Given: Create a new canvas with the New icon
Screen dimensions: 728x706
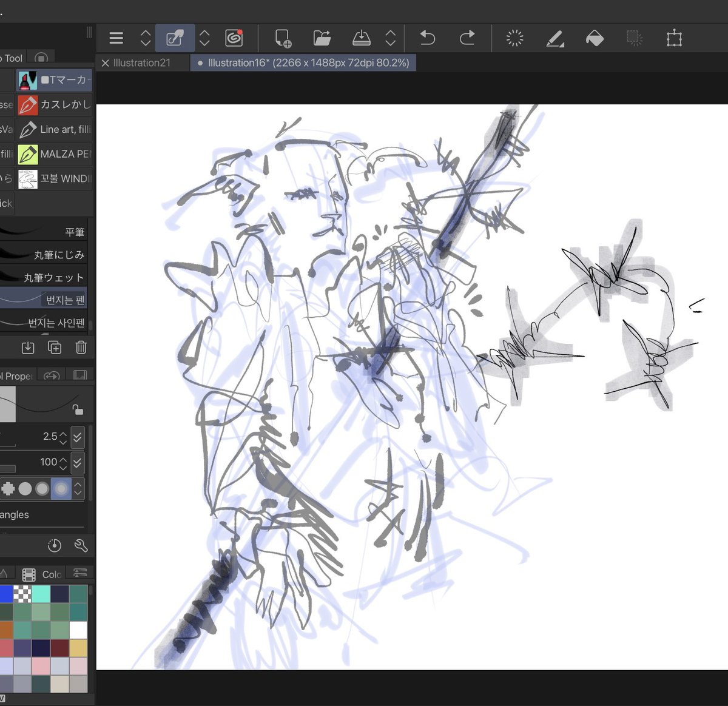Looking at the screenshot, I should click(x=283, y=38).
